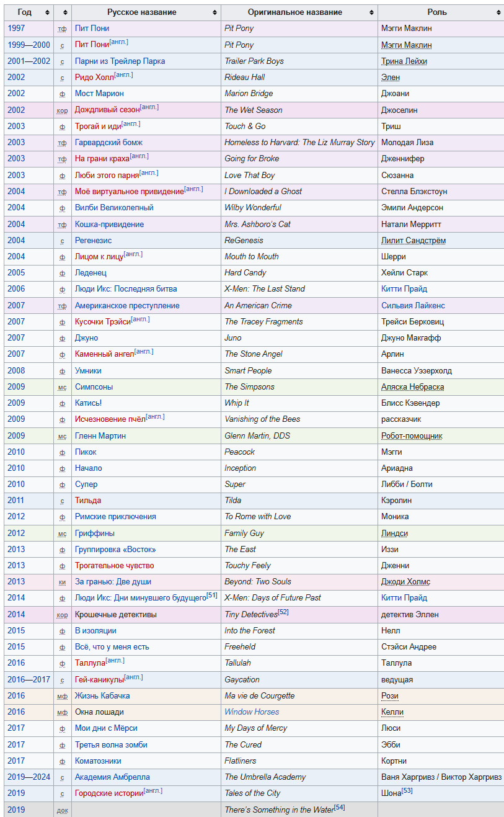Open Гей-каникулы red link
The image size is (504, 817).
point(99,680)
